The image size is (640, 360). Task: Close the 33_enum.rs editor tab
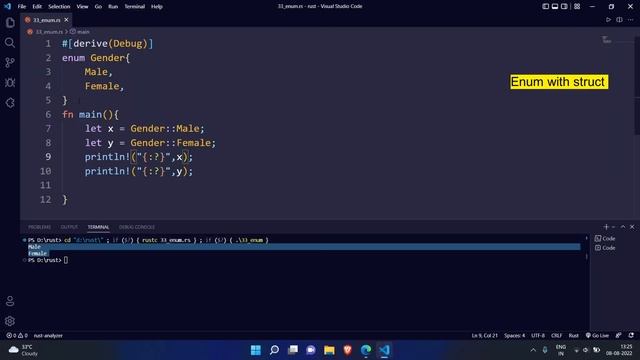pos(66,20)
